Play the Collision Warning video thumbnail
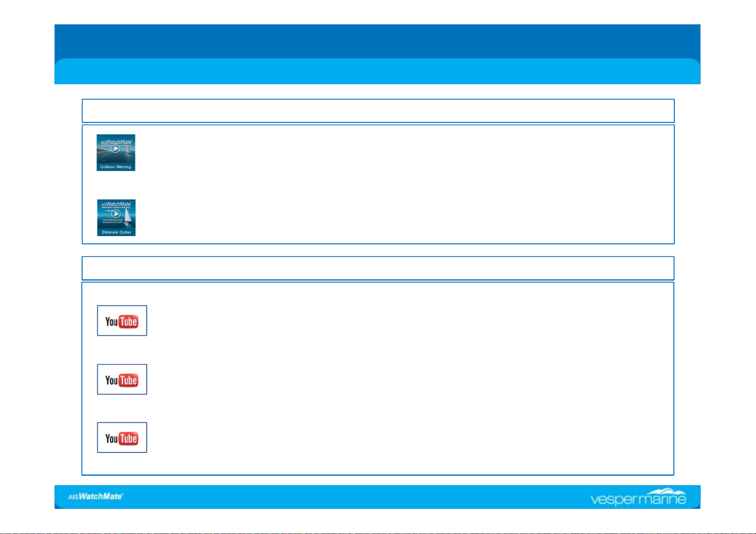 (116, 152)
